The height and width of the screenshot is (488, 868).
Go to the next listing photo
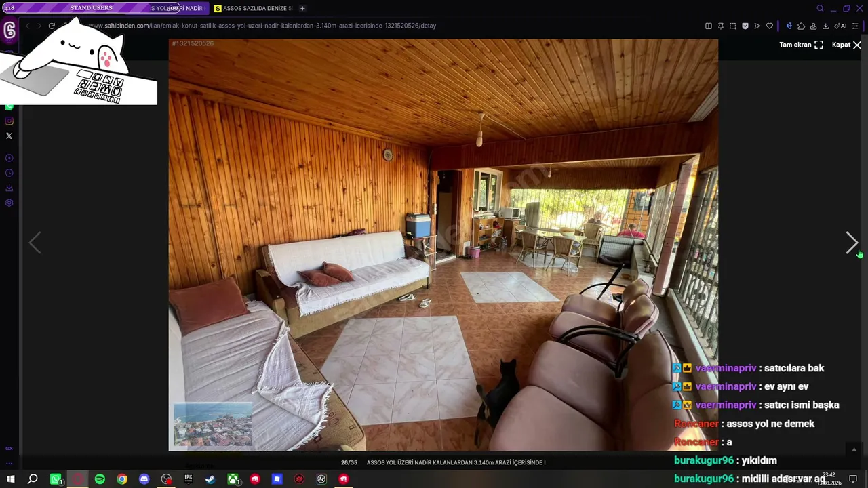coord(852,243)
